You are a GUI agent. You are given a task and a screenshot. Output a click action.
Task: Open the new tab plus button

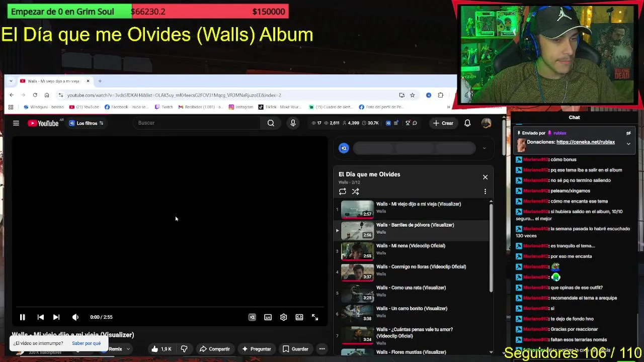pos(100,81)
